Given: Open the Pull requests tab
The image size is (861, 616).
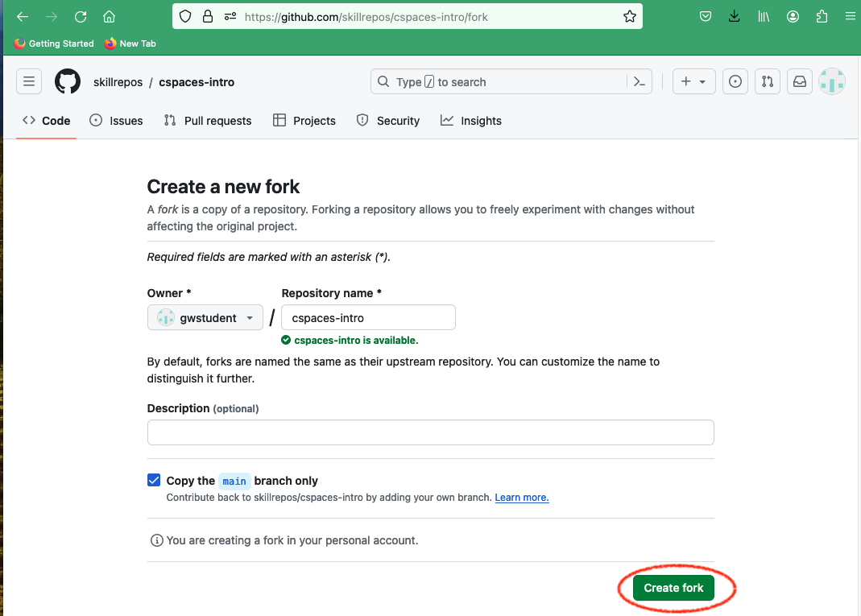Looking at the screenshot, I should click(x=208, y=121).
